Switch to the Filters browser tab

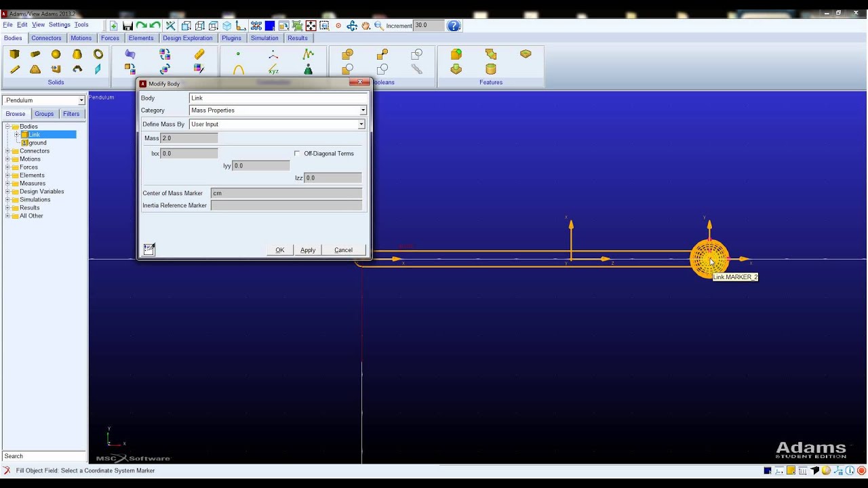pos(71,114)
